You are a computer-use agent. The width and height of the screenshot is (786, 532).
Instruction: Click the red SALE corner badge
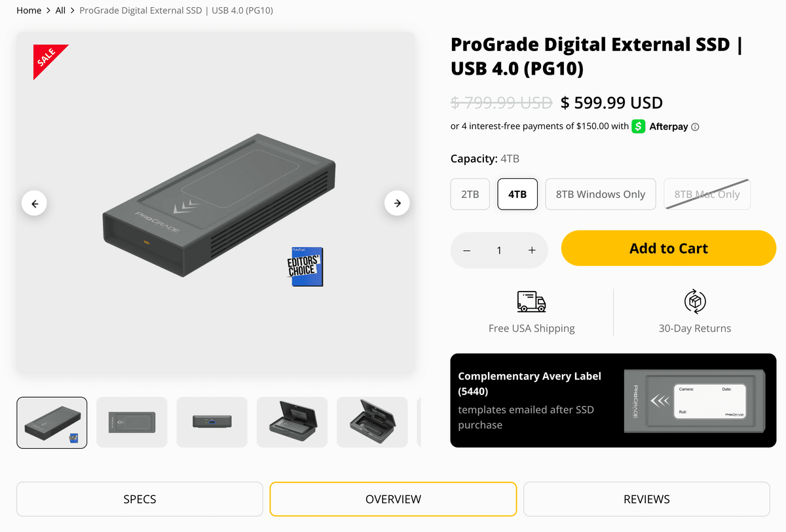pos(48,60)
